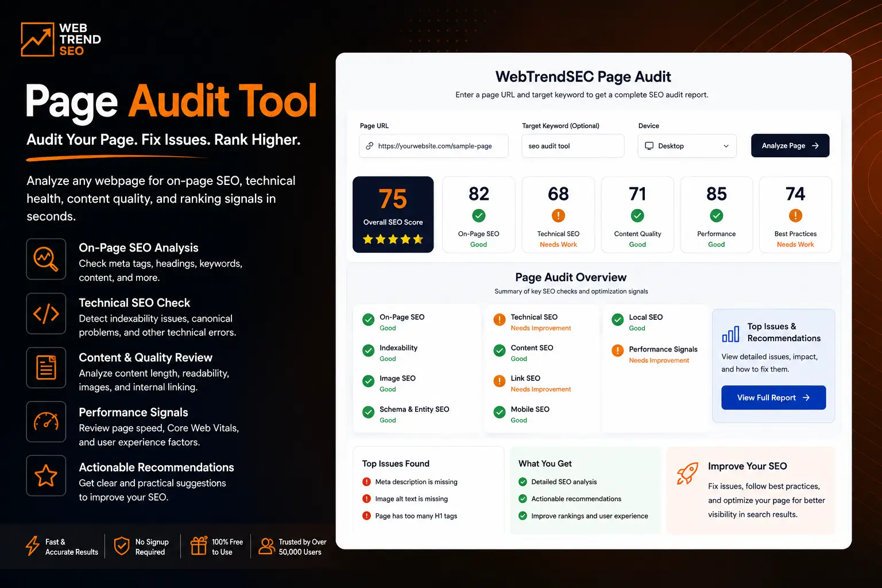This screenshot has width=882, height=588.
Task: Select the Content SEO overview row
Action: point(523,353)
